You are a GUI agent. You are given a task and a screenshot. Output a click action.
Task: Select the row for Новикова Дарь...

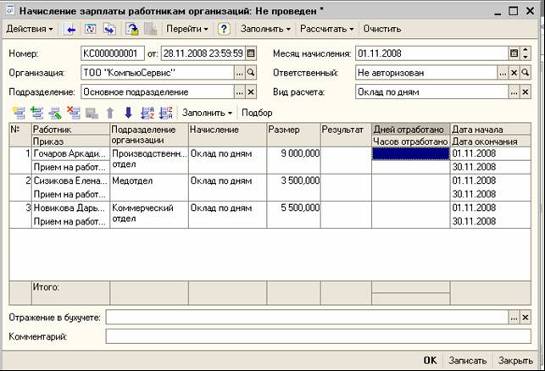[x=270, y=215]
